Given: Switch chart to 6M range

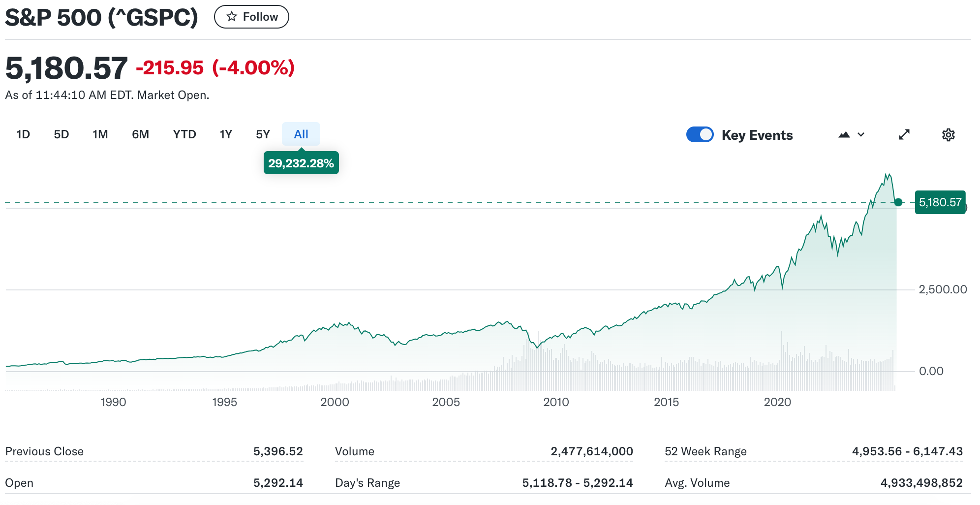Looking at the screenshot, I should [140, 134].
